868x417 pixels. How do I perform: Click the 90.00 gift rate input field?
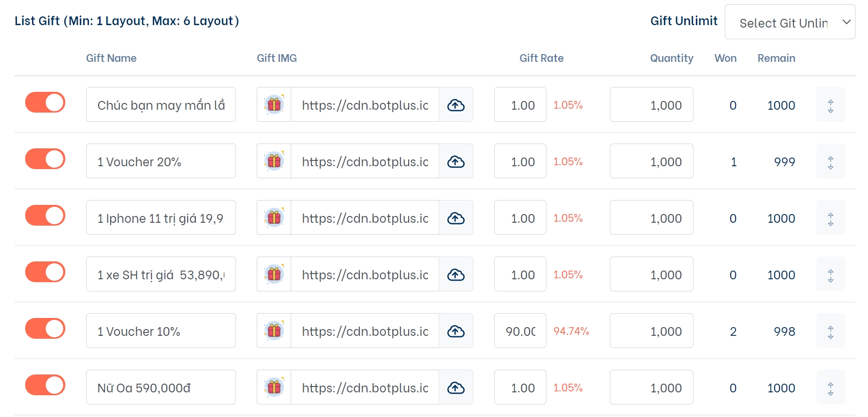520,331
